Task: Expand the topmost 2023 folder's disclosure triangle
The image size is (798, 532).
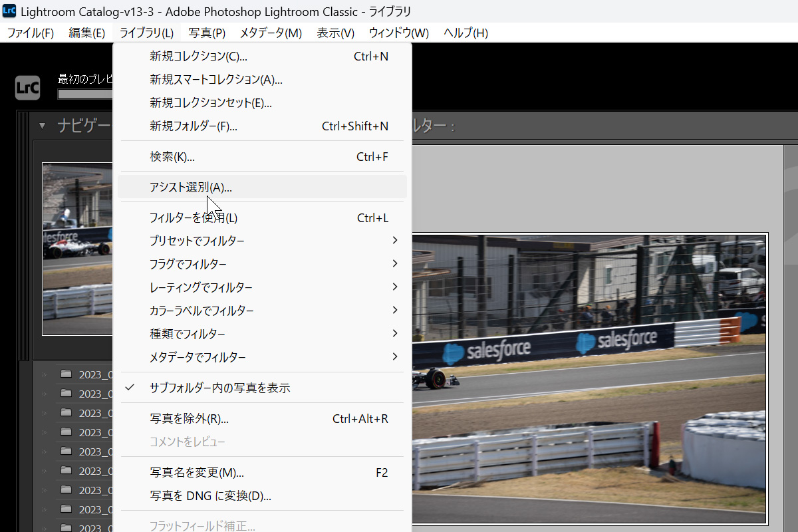Action: click(45, 374)
